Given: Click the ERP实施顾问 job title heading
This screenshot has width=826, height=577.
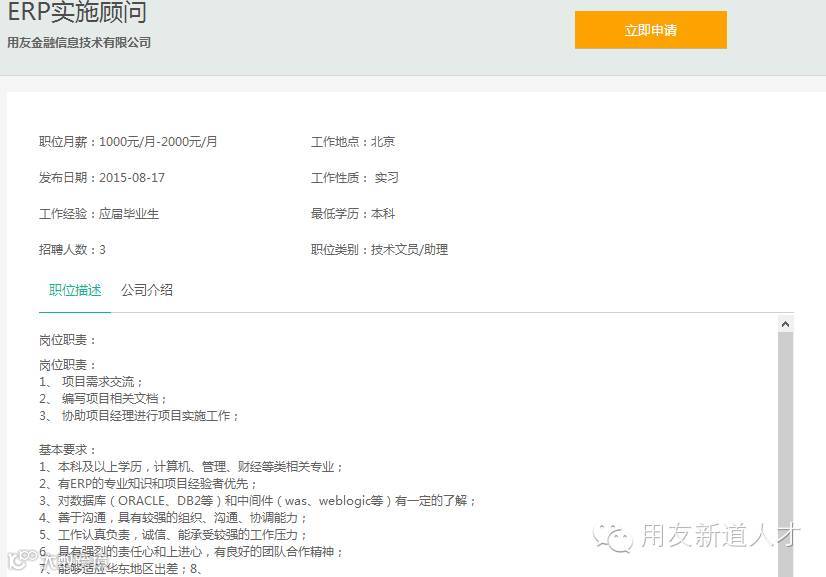Looking at the screenshot, I should coord(77,12).
